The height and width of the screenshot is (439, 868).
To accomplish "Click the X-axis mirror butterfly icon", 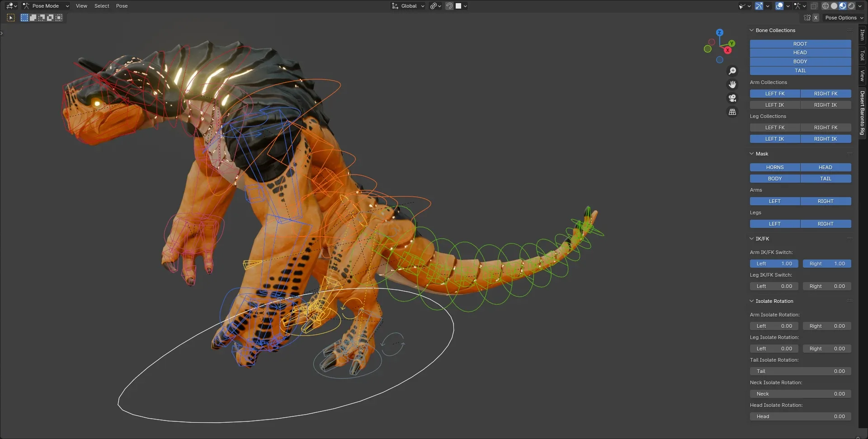I will pos(807,18).
